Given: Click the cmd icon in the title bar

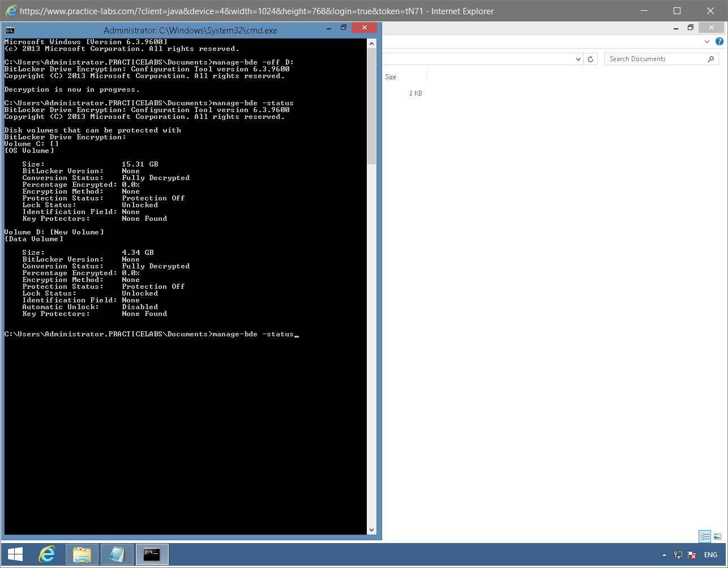Looking at the screenshot, I should [x=9, y=27].
